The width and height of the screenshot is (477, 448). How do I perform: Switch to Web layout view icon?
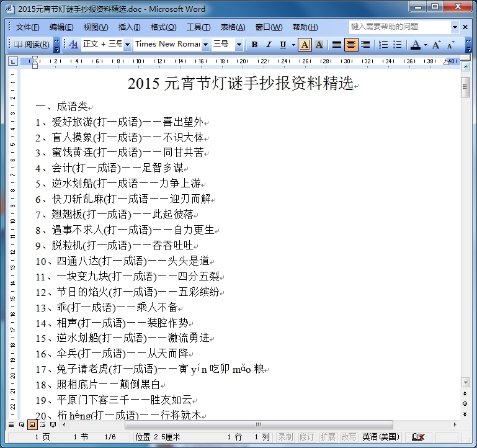coord(22,424)
